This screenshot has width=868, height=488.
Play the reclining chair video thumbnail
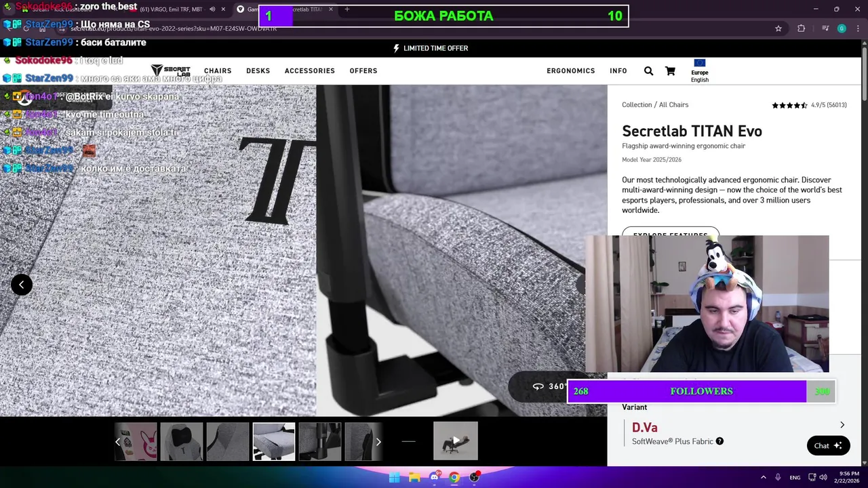456,441
